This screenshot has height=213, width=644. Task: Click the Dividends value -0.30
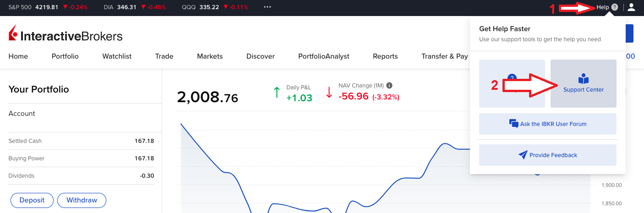point(147,176)
